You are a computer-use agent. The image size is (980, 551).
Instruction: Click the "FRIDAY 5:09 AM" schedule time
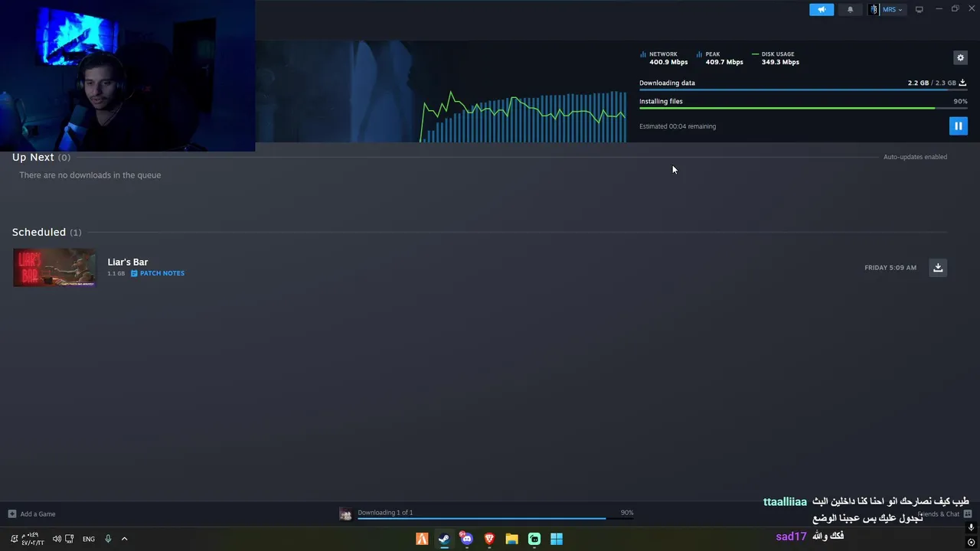coord(890,268)
